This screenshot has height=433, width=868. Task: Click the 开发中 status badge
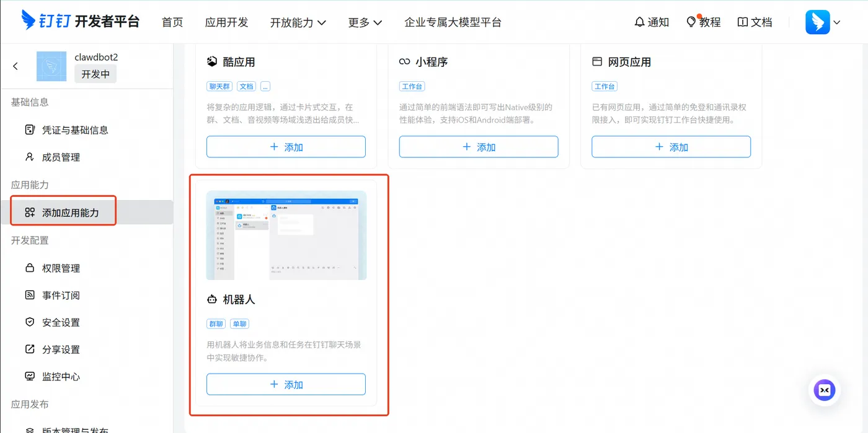pos(95,74)
